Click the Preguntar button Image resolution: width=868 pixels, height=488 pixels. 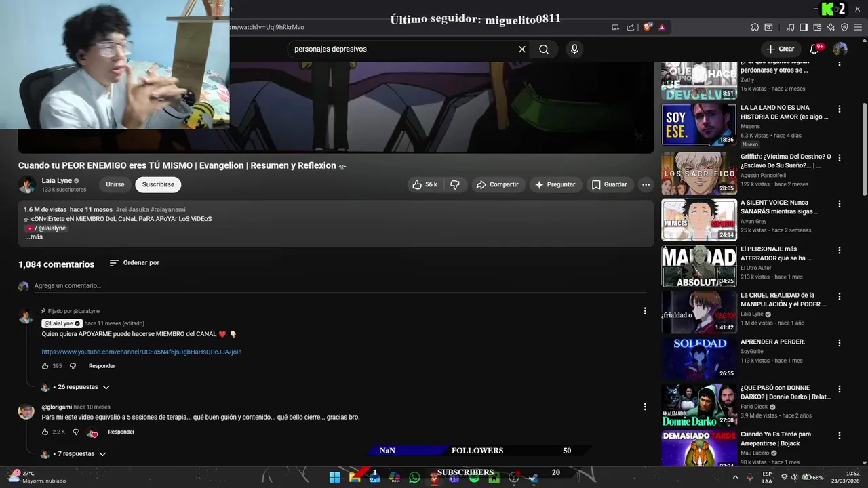[x=555, y=184]
